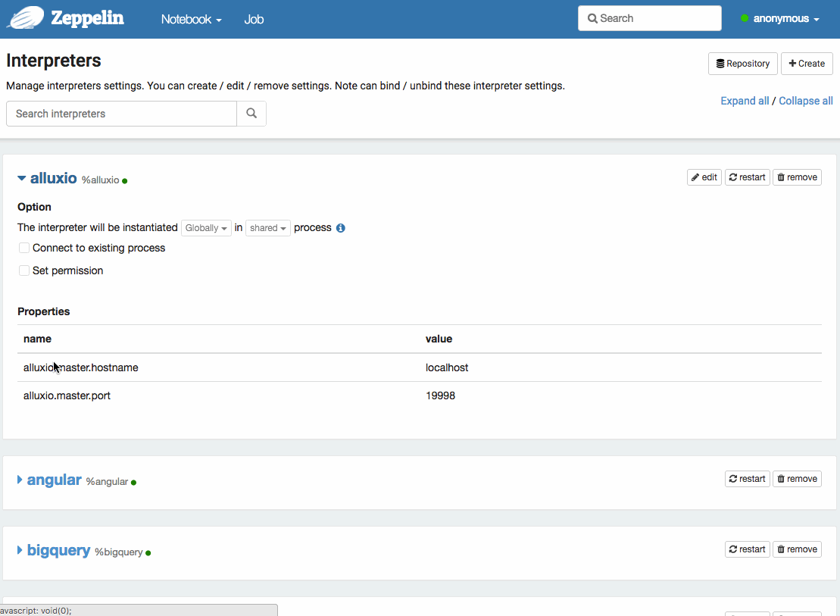Click the green status dot beside %bigquery
The width and height of the screenshot is (840, 616).
[x=148, y=553]
